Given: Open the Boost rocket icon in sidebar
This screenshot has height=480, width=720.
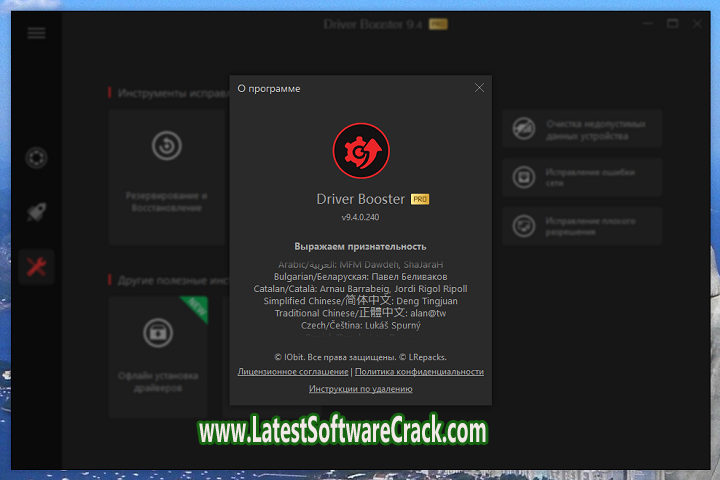Looking at the screenshot, I should (37, 212).
